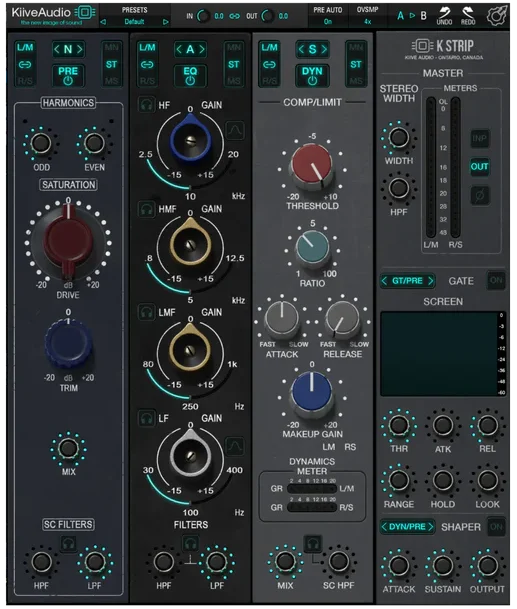Go to next preset arrow

(x=166, y=22)
